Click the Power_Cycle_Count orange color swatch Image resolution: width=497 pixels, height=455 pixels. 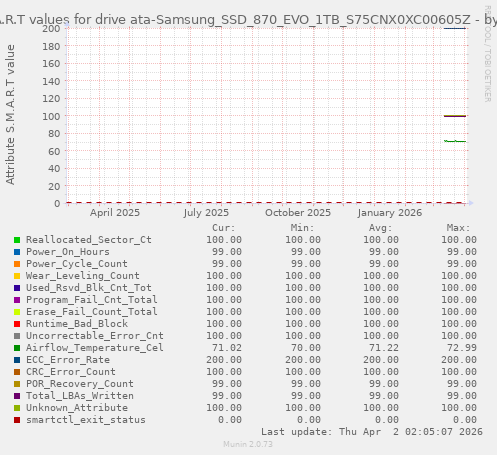point(17,264)
